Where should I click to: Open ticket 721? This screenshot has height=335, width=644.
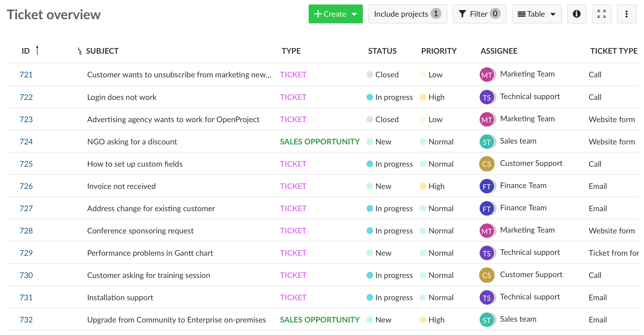tap(26, 74)
